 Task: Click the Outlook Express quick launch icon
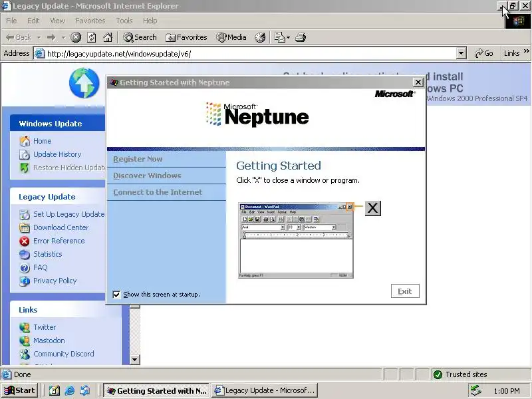tap(85, 390)
